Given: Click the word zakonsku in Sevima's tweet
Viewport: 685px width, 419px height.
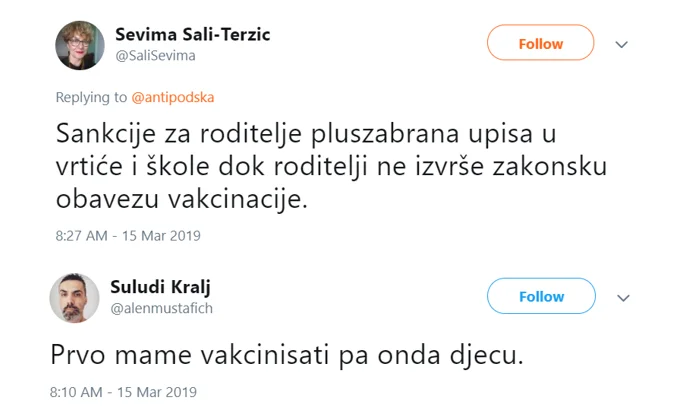Looking at the screenshot, I should [550, 166].
